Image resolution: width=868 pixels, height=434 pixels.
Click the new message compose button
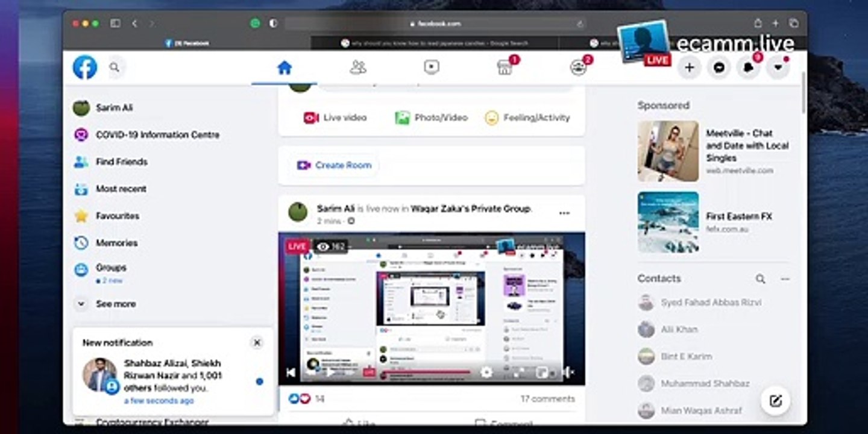pyautogui.click(x=776, y=401)
